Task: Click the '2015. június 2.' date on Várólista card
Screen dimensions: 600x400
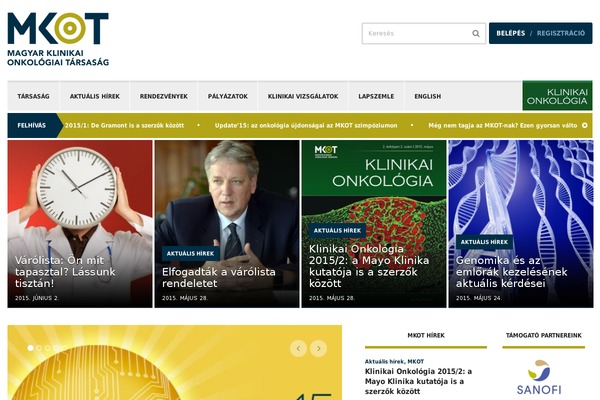Action: (37, 298)
